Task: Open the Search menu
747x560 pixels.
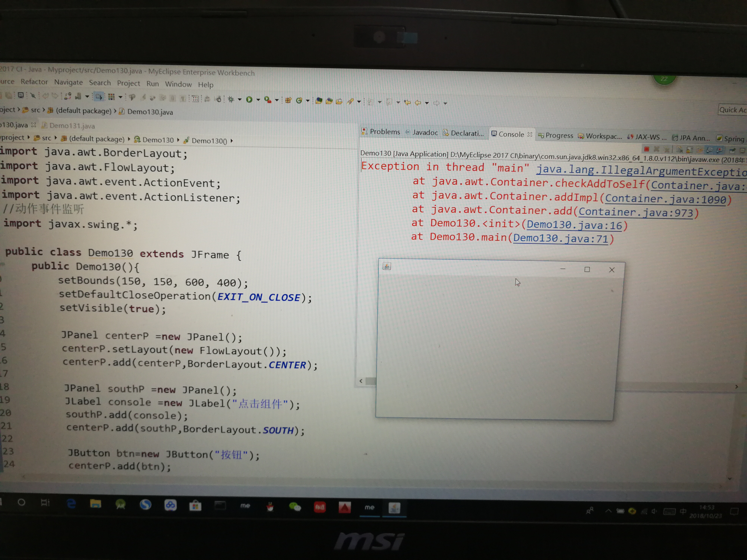Action: pos(100,83)
